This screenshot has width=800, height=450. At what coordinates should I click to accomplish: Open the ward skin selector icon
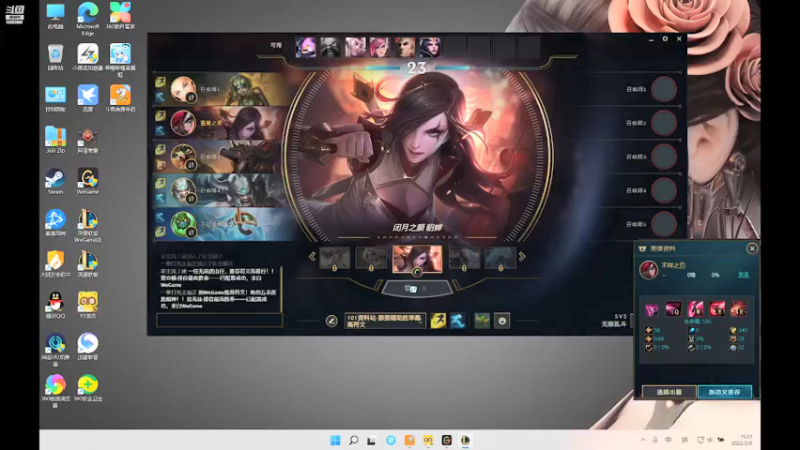point(482,320)
